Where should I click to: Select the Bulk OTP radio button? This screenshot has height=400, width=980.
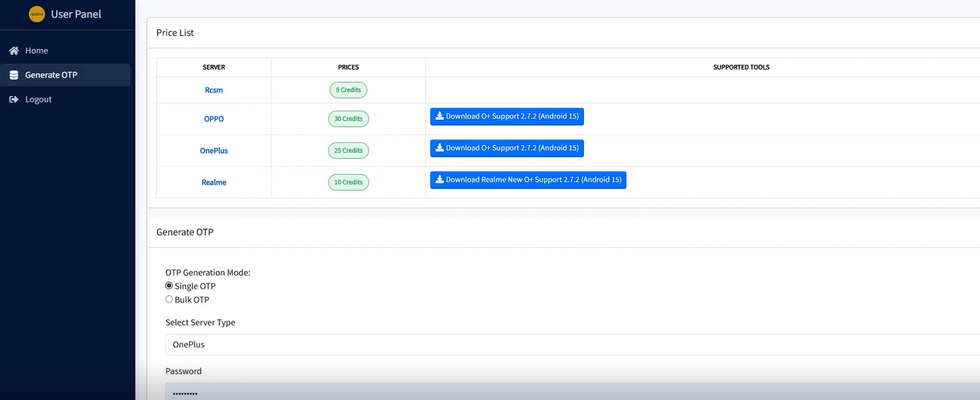(x=169, y=299)
